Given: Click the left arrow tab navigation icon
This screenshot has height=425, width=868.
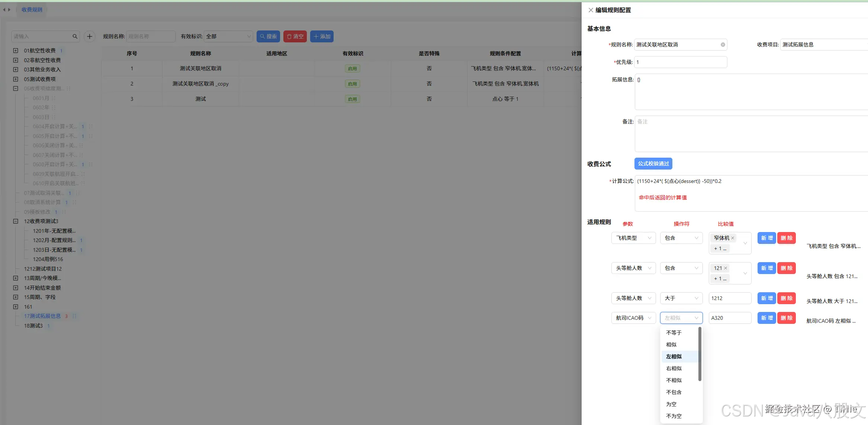Looking at the screenshot, I should click(x=4, y=10).
